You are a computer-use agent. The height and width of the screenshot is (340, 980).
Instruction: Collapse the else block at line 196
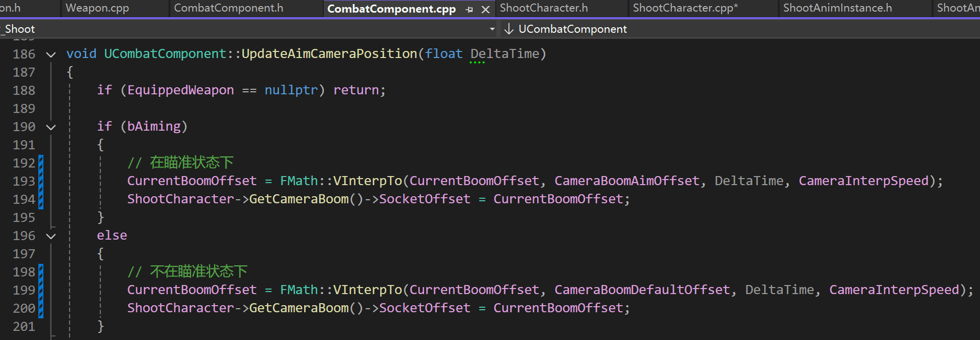[x=51, y=236]
